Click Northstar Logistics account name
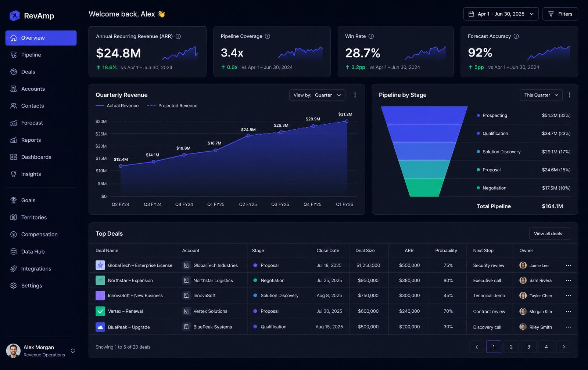The width and height of the screenshot is (588, 370). coord(213,280)
